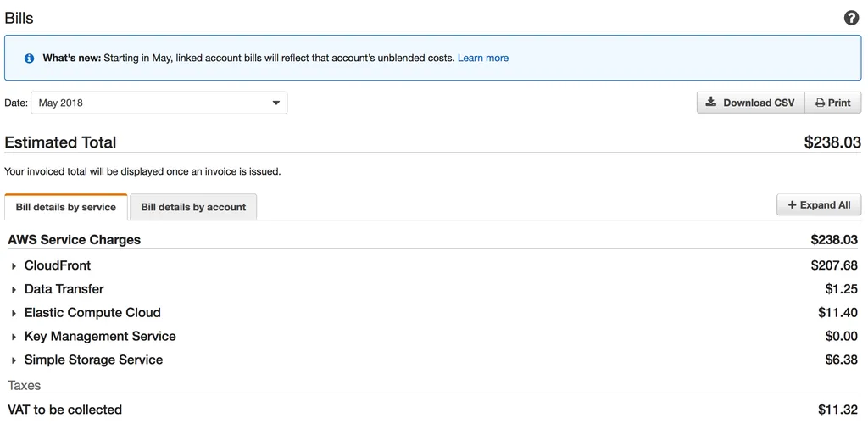The height and width of the screenshot is (424, 868).
Task: Click the Estimated Total heading
Action: [60, 142]
